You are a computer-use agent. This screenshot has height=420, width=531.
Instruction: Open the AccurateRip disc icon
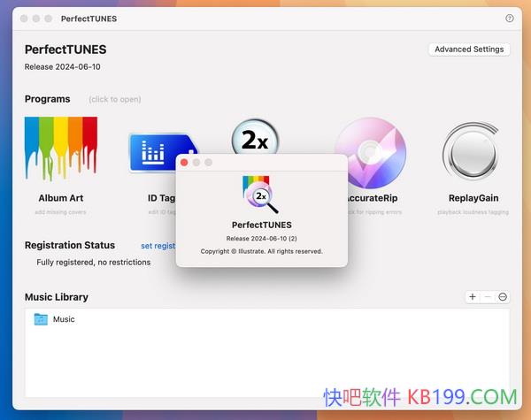pyautogui.click(x=370, y=152)
